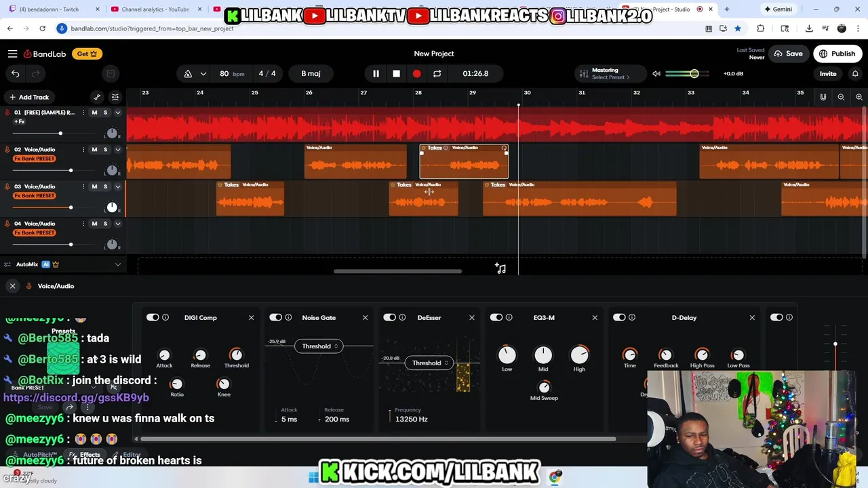The image size is (868, 488).
Task: Zoom out the timeline
Action: (x=841, y=97)
